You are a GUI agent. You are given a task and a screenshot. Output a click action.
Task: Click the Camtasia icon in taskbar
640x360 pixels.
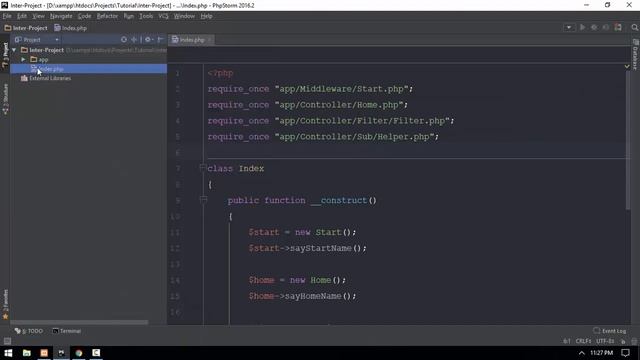point(96,353)
